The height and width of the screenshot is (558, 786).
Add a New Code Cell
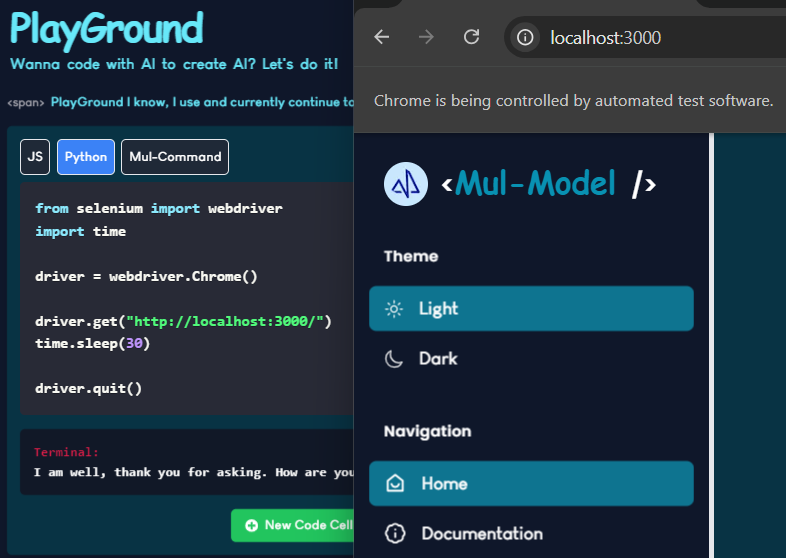click(293, 525)
